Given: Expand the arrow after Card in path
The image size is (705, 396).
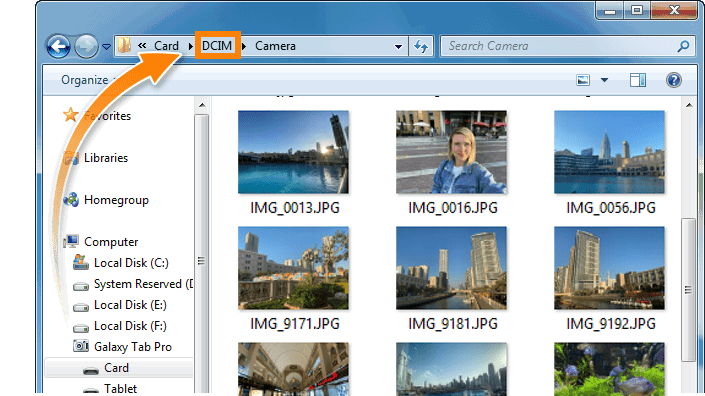Looking at the screenshot, I should click(191, 46).
